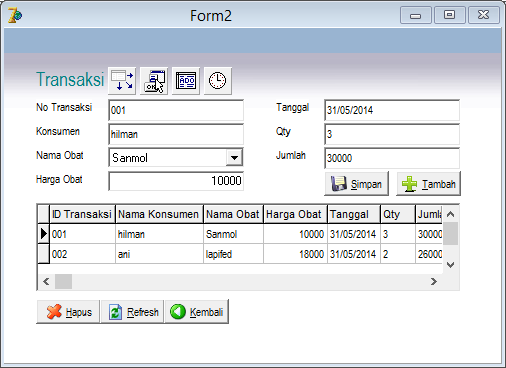Open the Nama Obat dropdown arrow

tap(234, 157)
